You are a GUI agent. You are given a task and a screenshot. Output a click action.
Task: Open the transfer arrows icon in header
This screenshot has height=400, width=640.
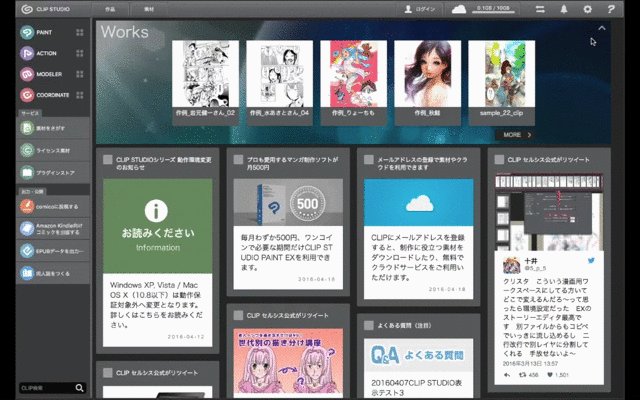point(540,9)
